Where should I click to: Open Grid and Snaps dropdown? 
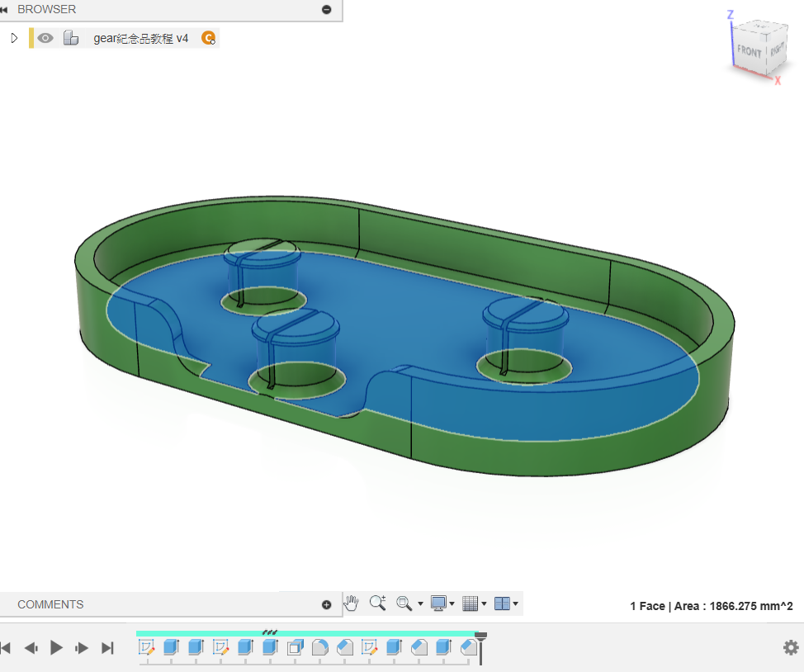click(473, 603)
